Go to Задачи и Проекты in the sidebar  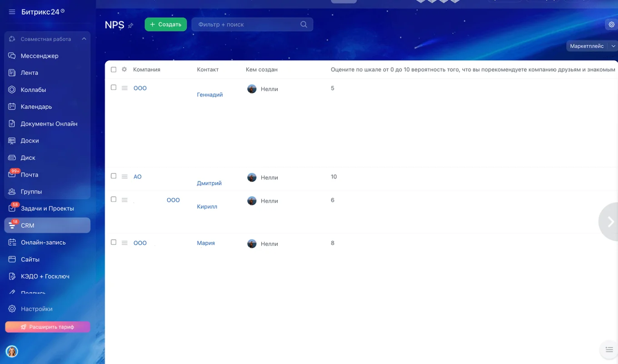[x=47, y=208]
